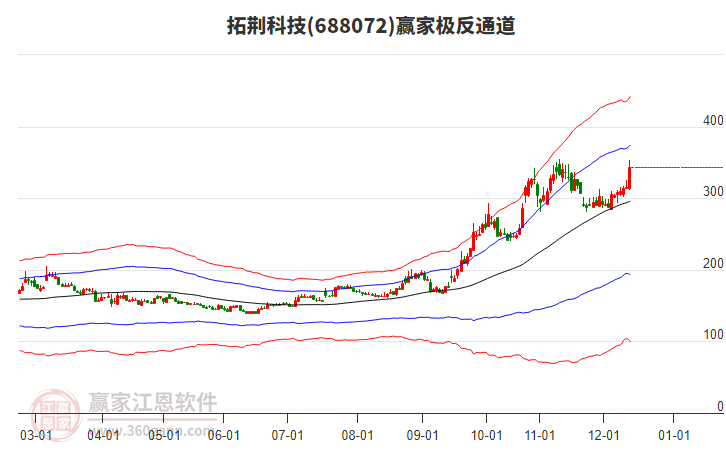Click the 400 price axis value
Screen dimensions: 726x450
pos(713,120)
